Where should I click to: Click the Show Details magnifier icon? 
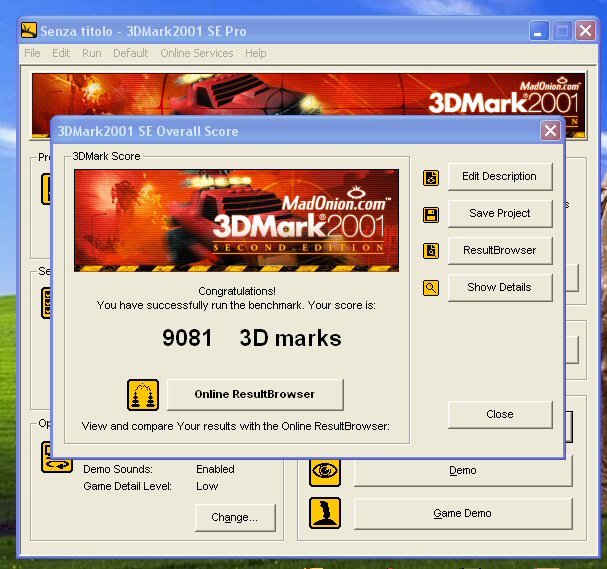click(431, 288)
